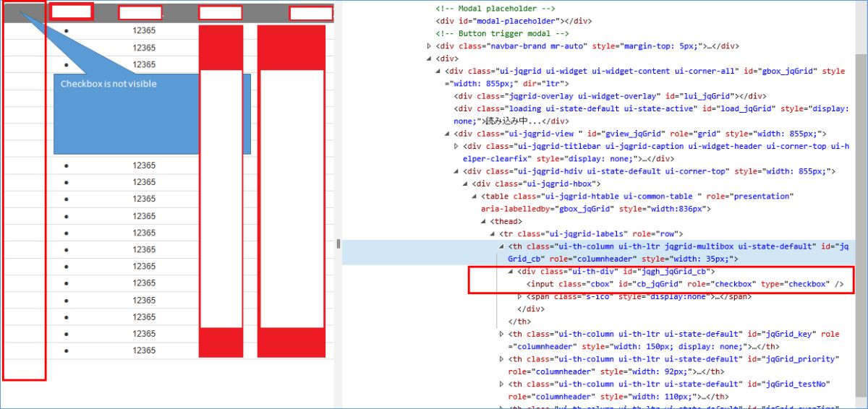Click the closing </th> tag line
The height and width of the screenshot is (409, 868).
coord(519,322)
